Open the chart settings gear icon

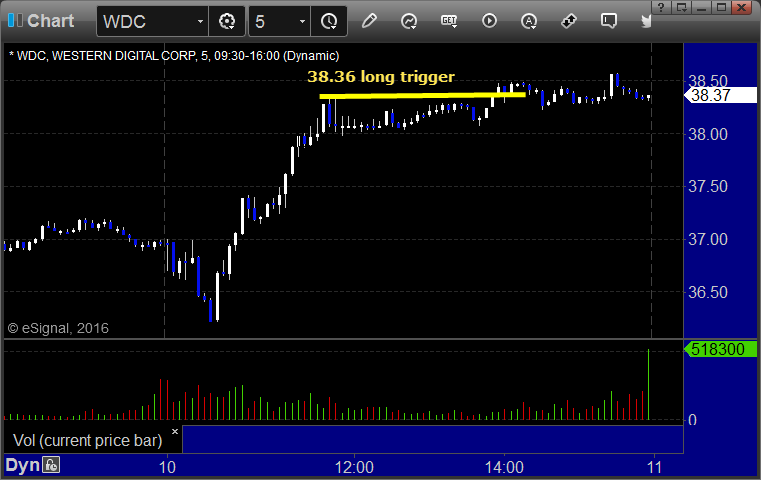coord(227,21)
